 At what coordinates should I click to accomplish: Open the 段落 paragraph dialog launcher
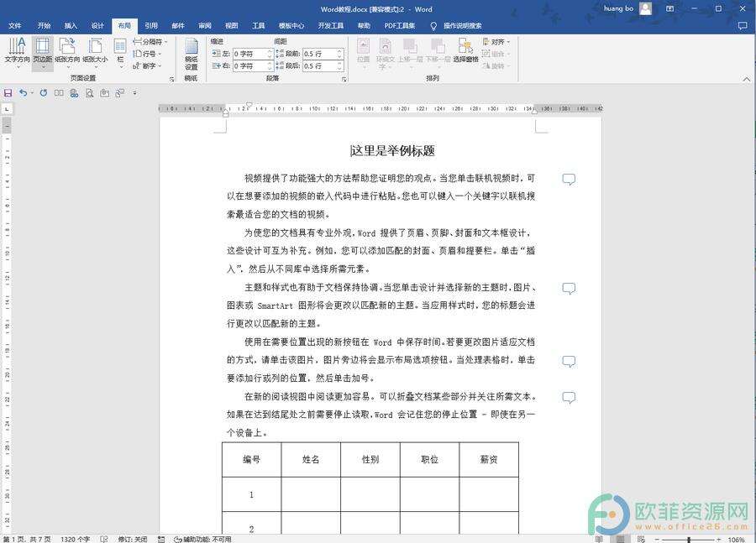[344, 79]
